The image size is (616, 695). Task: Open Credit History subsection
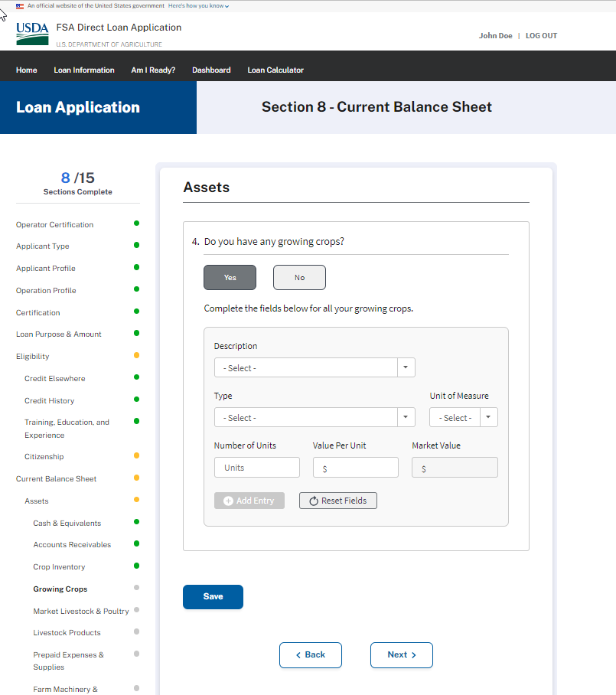(x=50, y=400)
